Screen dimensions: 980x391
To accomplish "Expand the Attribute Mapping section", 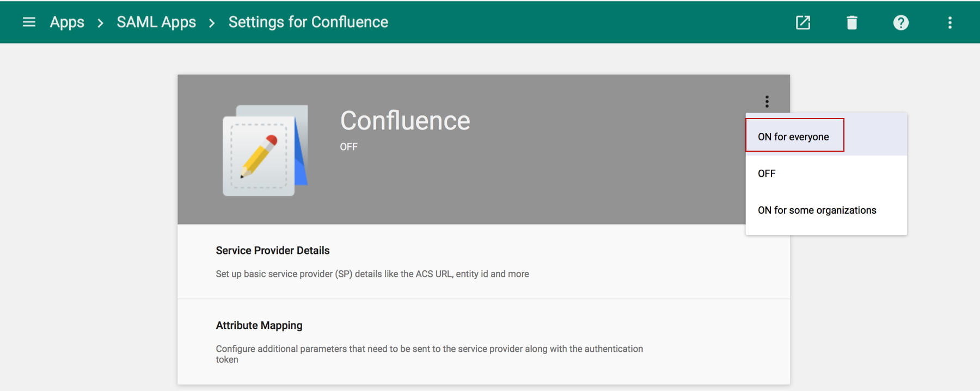I will coord(483,342).
